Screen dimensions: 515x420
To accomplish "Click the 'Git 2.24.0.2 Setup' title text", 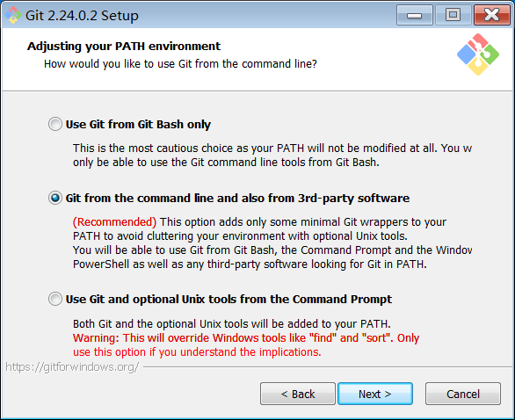I will coord(82,16).
